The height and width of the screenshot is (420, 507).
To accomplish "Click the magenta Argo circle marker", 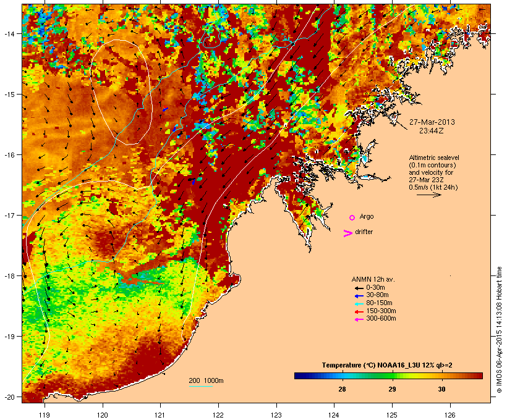I will (x=352, y=218).
